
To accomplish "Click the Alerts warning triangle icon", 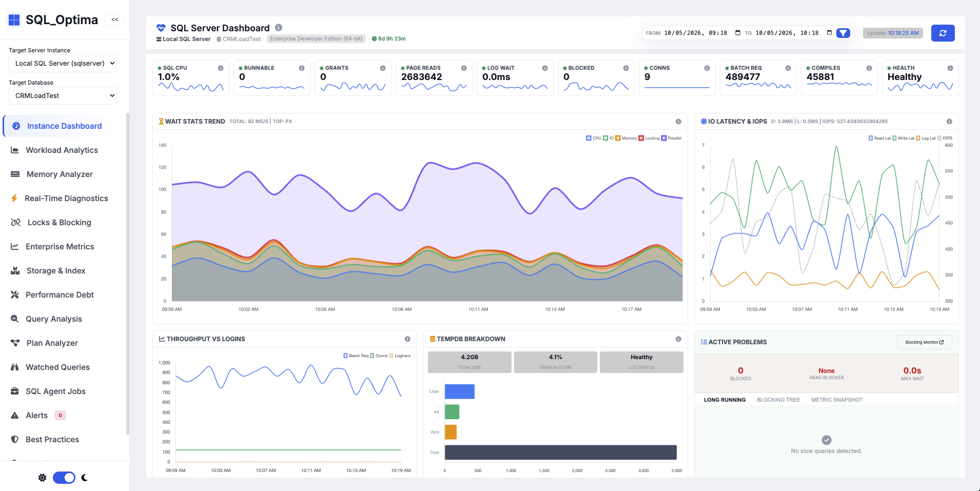I will coord(15,416).
